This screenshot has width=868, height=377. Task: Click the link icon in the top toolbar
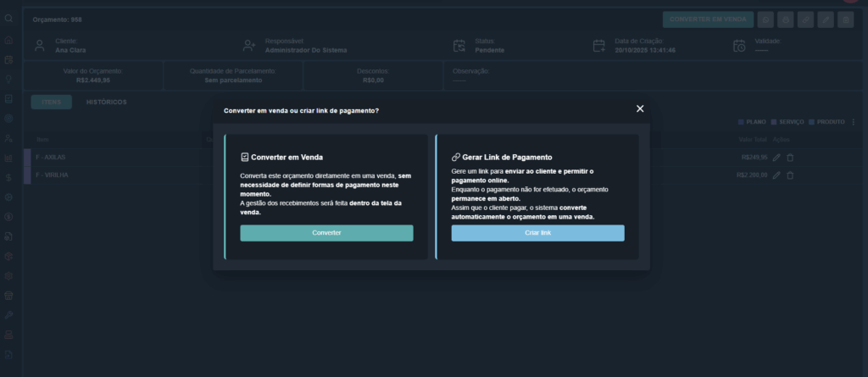pyautogui.click(x=805, y=19)
